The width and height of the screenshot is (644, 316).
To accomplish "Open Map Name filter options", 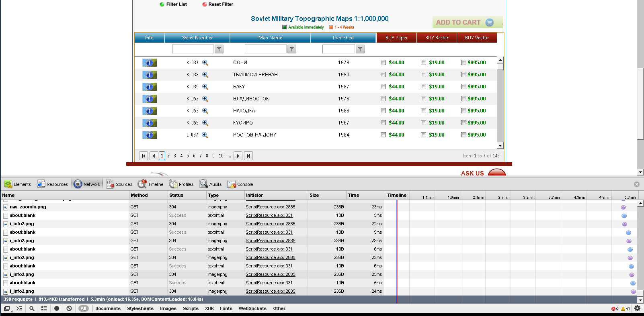I will click(x=292, y=49).
